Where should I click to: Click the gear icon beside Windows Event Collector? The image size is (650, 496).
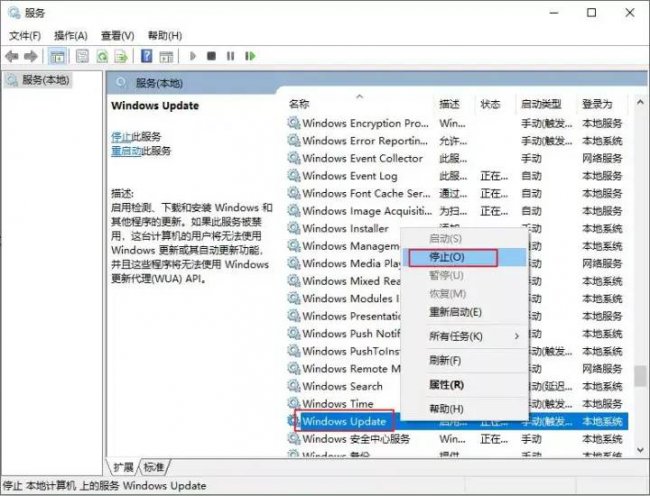click(294, 158)
